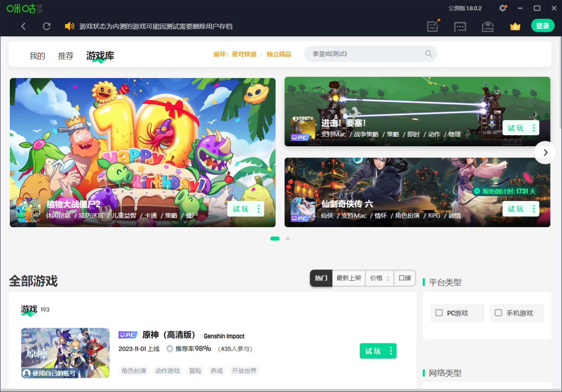Minimize the Migu window
This screenshot has height=392, width=562.
pos(520,8)
